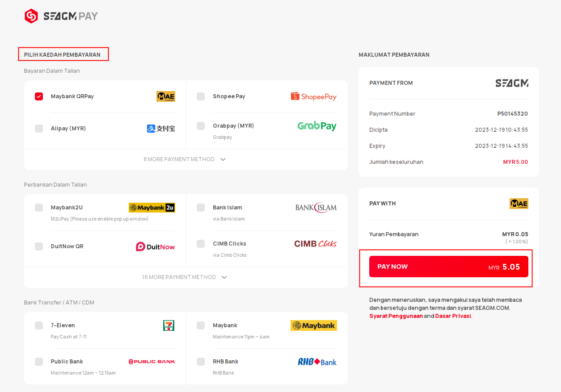The width and height of the screenshot is (561, 392).
Task: Tick the Shopee Pay checkbox
Action: pos(201,96)
